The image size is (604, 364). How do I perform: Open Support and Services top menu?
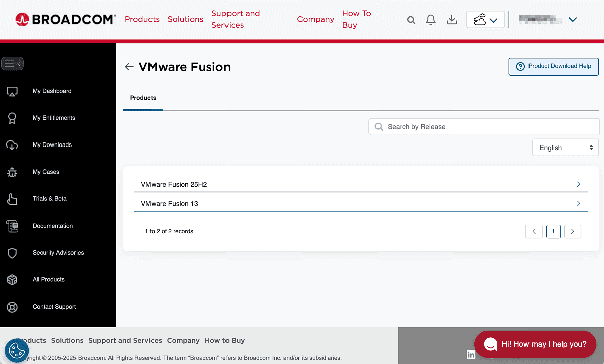click(x=236, y=19)
